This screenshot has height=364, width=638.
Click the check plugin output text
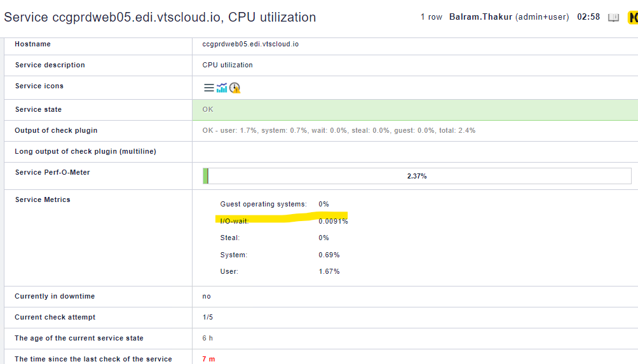coord(339,131)
